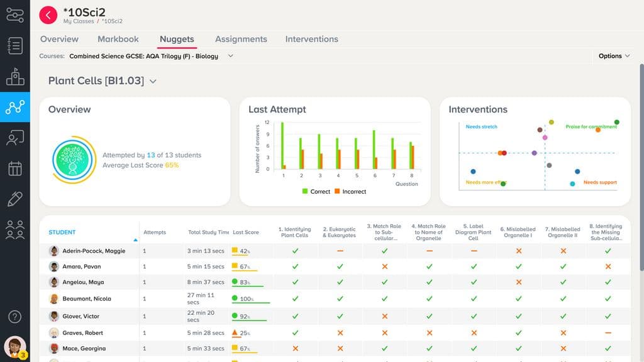Image resolution: width=644 pixels, height=362 pixels.
Task: Sort by the STUDENT column header
Action: pyautogui.click(x=62, y=232)
